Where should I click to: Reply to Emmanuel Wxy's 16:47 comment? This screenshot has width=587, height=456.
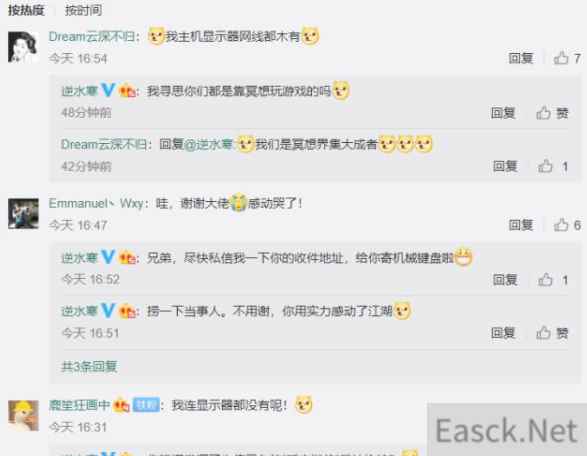pyautogui.click(x=520, y=225)
